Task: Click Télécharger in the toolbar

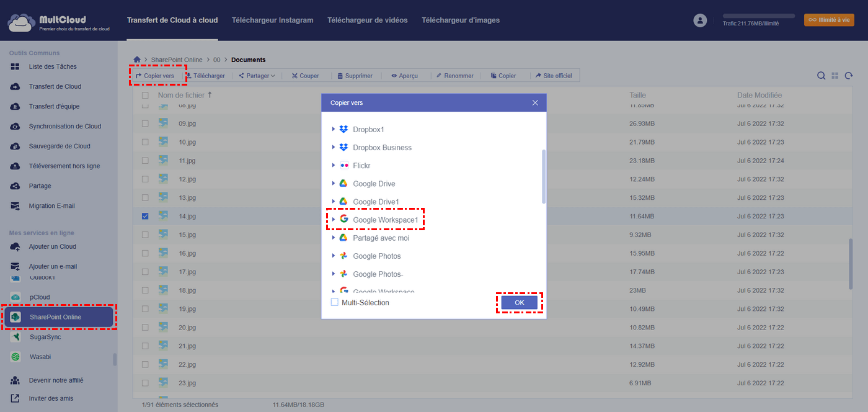Action: (205, 76)
